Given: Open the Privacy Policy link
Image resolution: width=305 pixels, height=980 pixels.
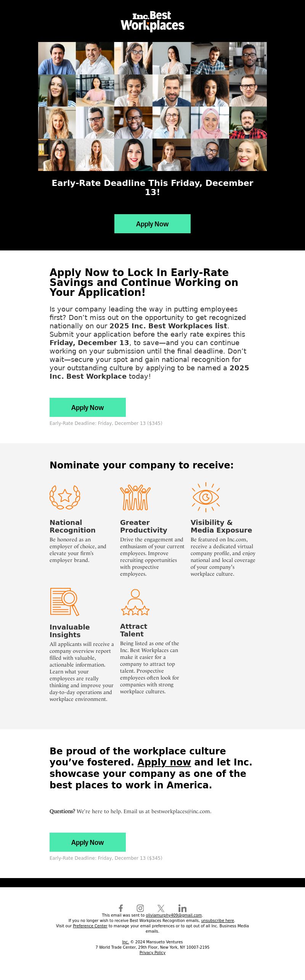Looking at the screenshot, I should (x=152, y=953).
